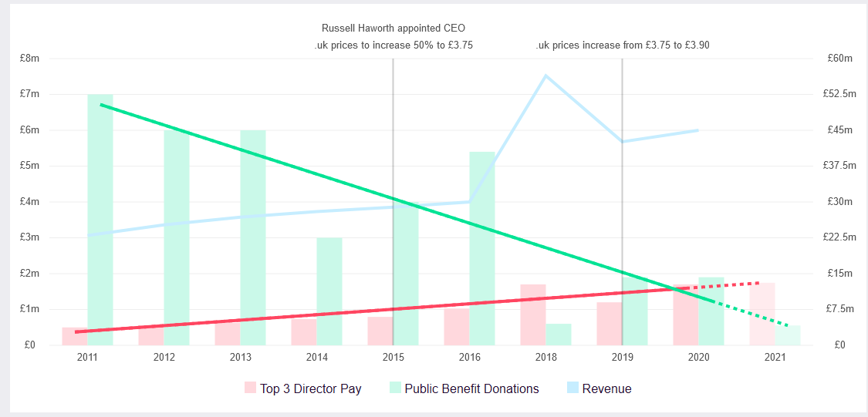Image resolution: width=868 pixels, height=417 pixels.
Task: Click the dotted red trendline projection end
Action: click(758, 283)
